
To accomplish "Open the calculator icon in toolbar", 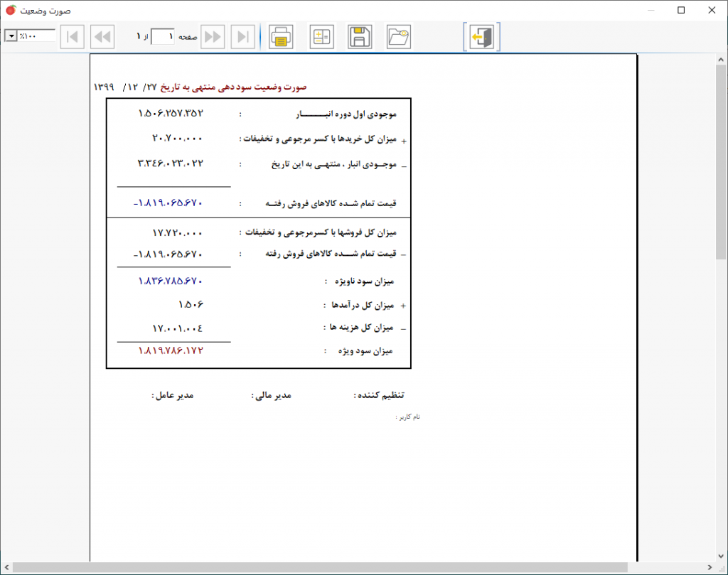I will click(321, 37).
